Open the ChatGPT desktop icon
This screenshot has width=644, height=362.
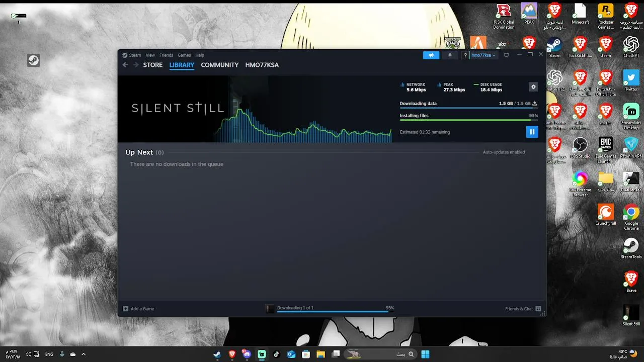631,47
